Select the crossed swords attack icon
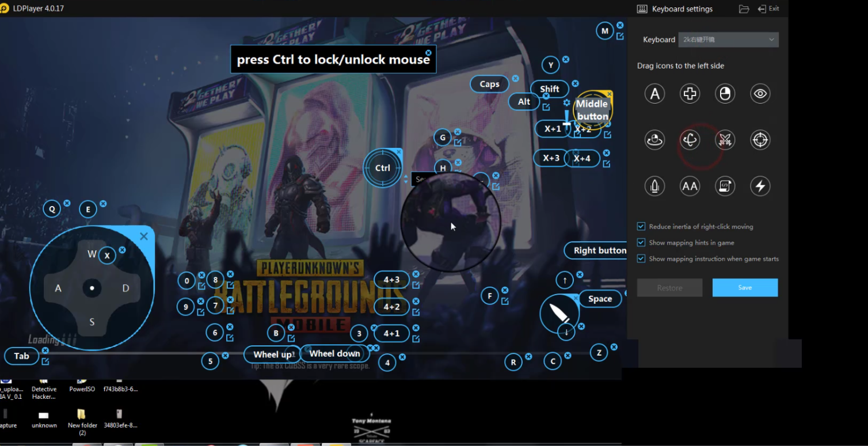Viewport: 868px width, 446px height. (725, 139)
